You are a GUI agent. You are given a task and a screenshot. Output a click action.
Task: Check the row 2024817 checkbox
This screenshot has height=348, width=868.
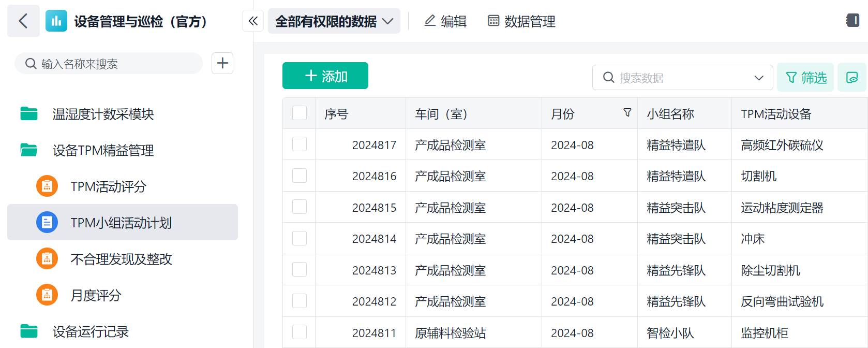click(x=300, y=144)
